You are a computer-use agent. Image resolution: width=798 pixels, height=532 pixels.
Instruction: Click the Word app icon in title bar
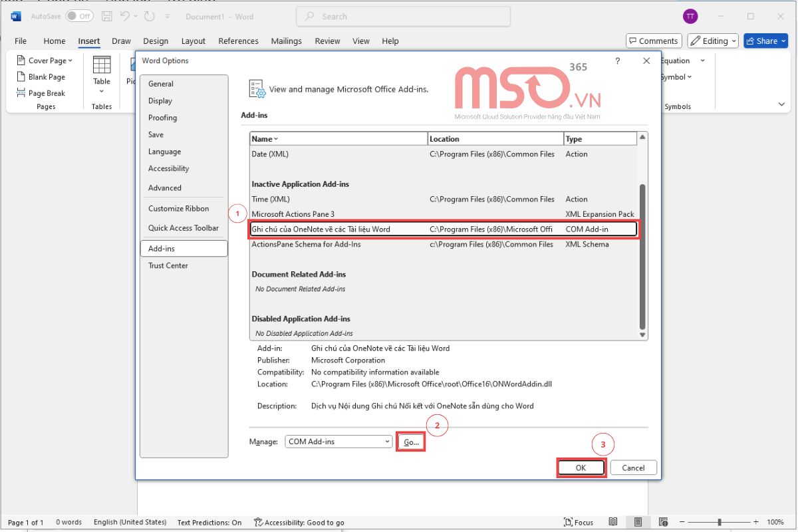pos(16,16)
